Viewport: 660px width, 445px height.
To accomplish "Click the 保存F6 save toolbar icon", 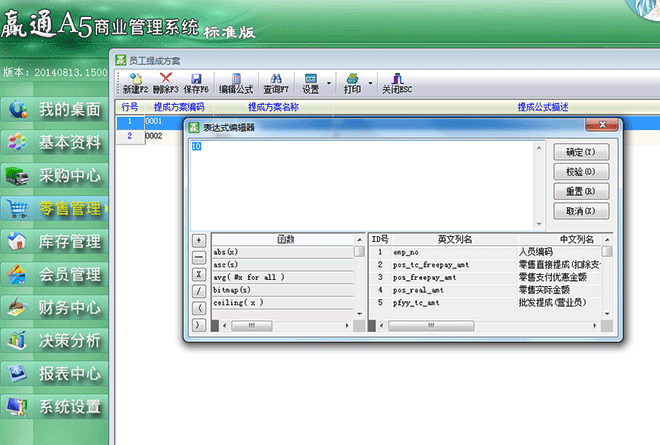I will click(196, 83).
